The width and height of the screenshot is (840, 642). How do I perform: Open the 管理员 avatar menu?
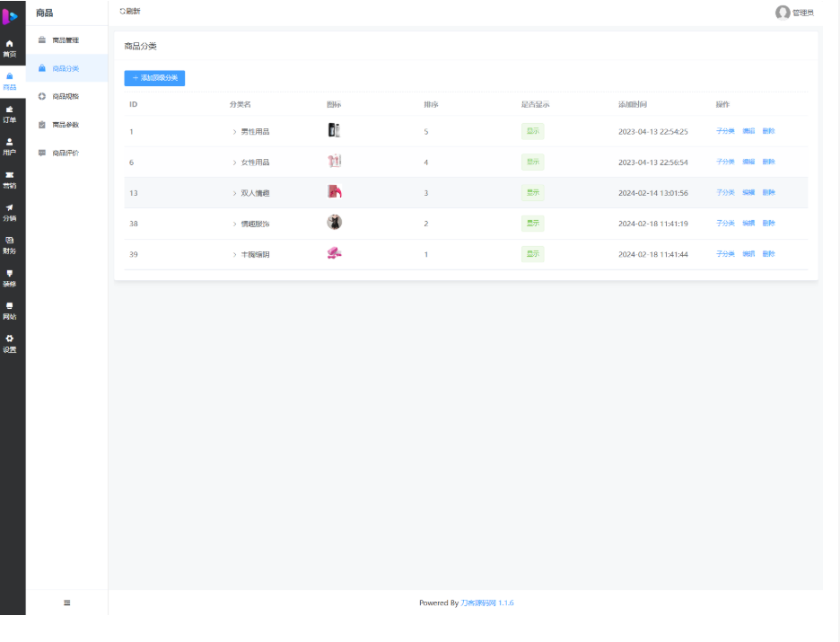[x=794, y=13]
